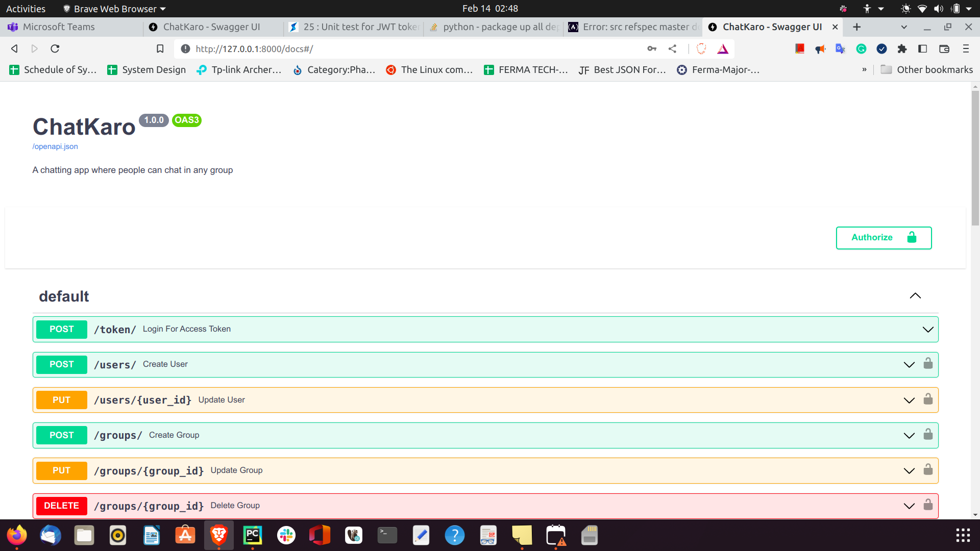Switch to the Unit test for JWT tab
The height and width of the screenshot is (551, 980).
pos(360,27)
